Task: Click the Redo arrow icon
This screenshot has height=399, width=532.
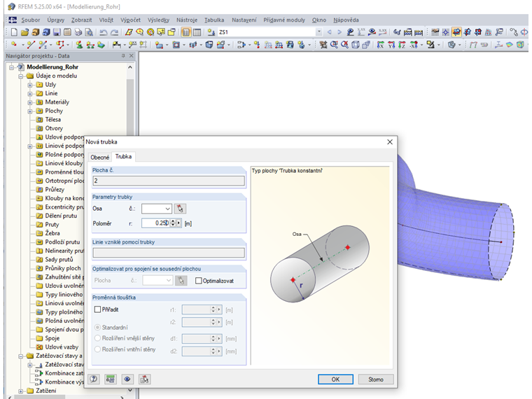Action: 114,32
